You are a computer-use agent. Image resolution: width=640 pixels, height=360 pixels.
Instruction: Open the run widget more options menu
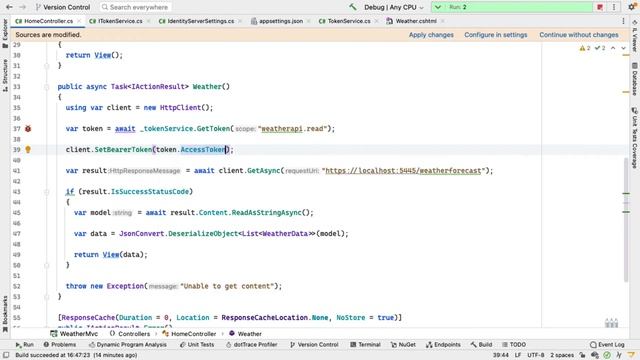pyautogui.click(x=613, y=7)
